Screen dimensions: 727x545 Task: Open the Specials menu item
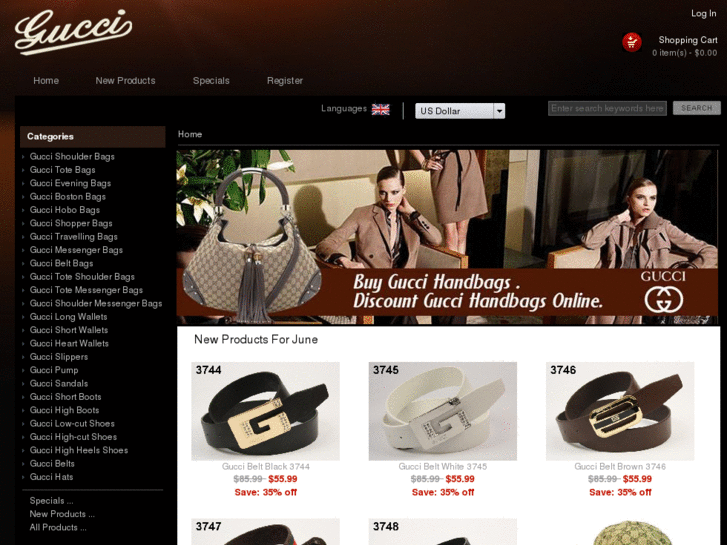(211, 81)
